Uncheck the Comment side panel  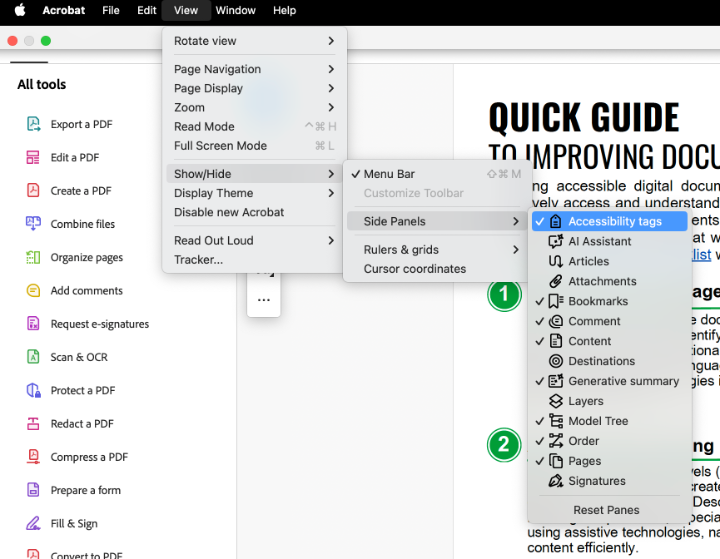coord(609,321)
